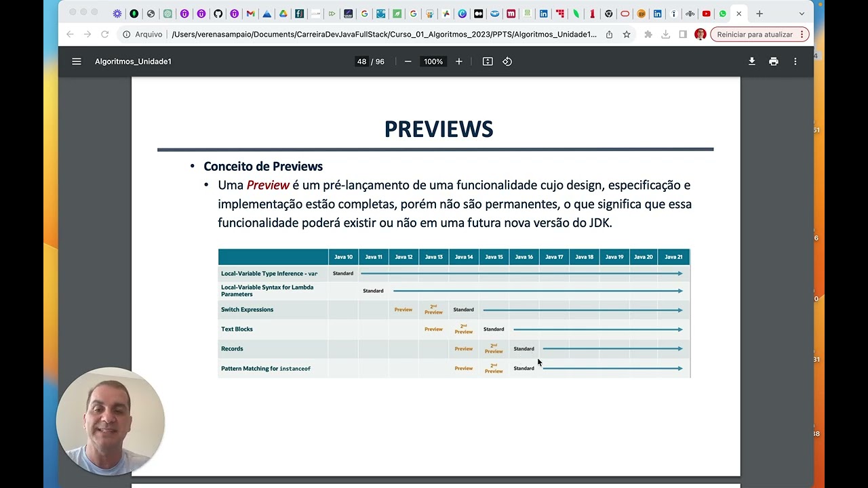Click the Java 21 column header

click(673, 257)
